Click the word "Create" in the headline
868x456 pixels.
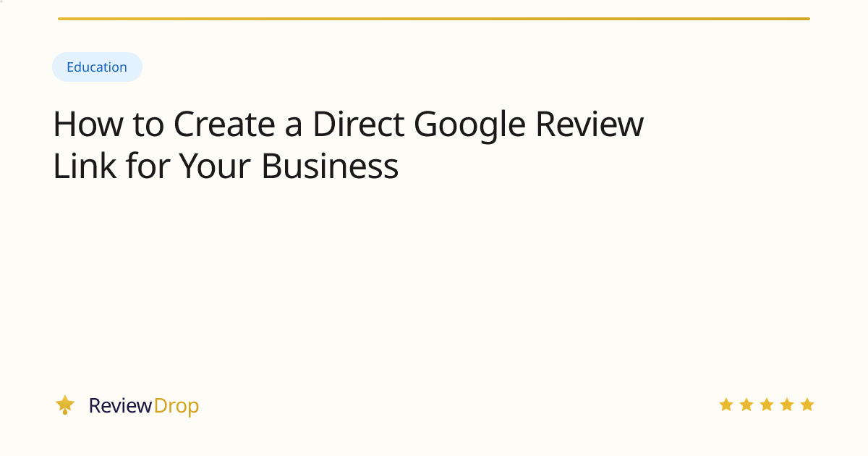click(224, 124)
